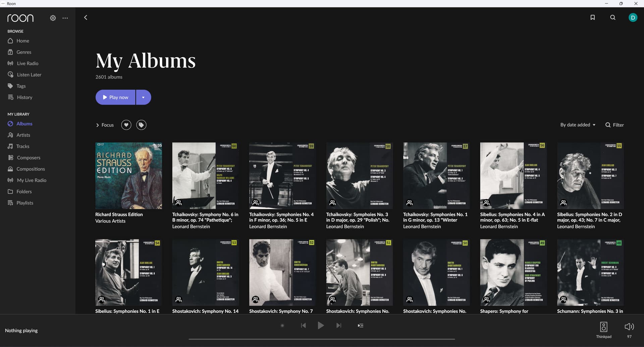Open Live Radio from Browse menu
This screenshot has width=644, height=347.
point(28,63)
